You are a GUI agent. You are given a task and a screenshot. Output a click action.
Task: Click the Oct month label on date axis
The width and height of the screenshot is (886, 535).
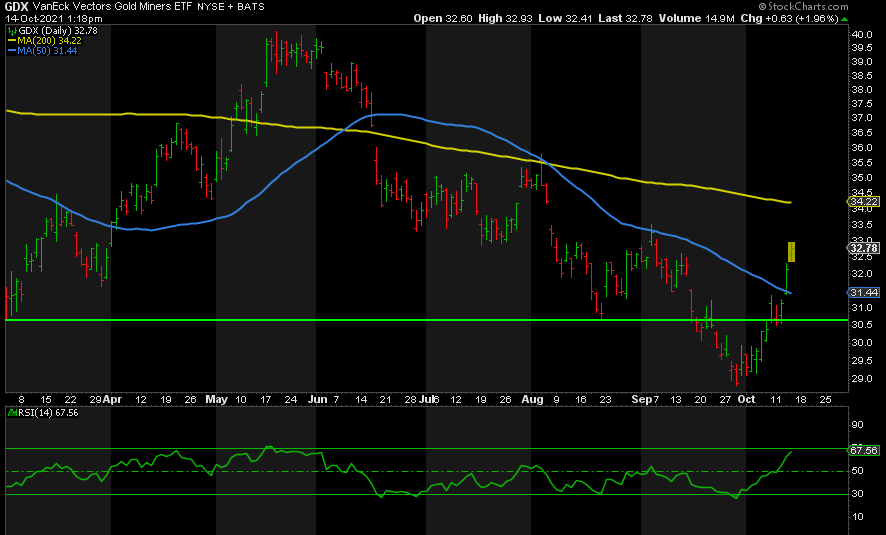click(x=746, y=399)
